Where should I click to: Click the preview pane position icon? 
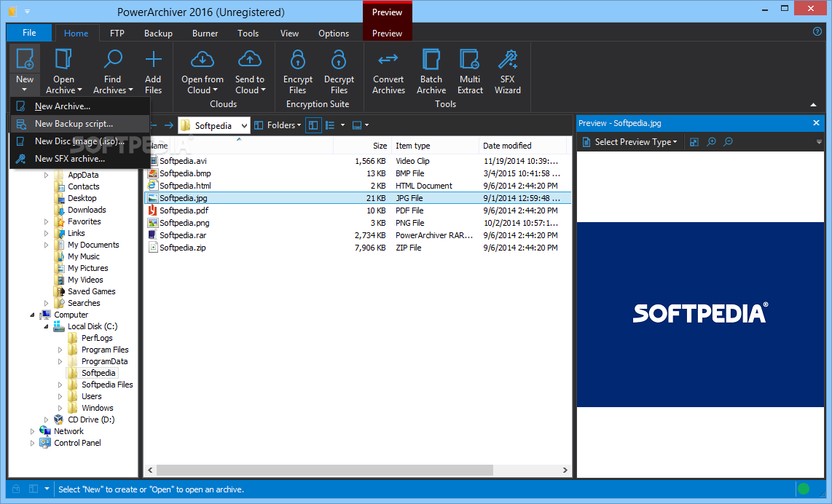coord(356,125)
